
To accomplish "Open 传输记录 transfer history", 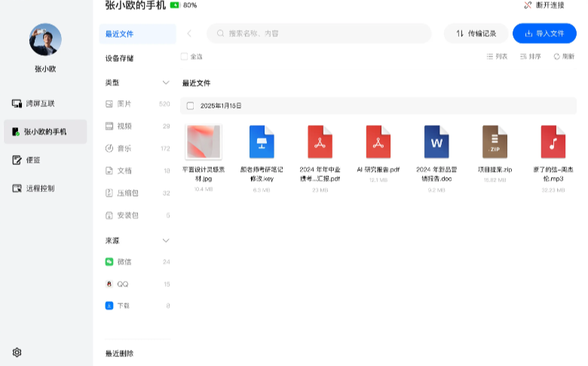I will click(x=476, y=34).
